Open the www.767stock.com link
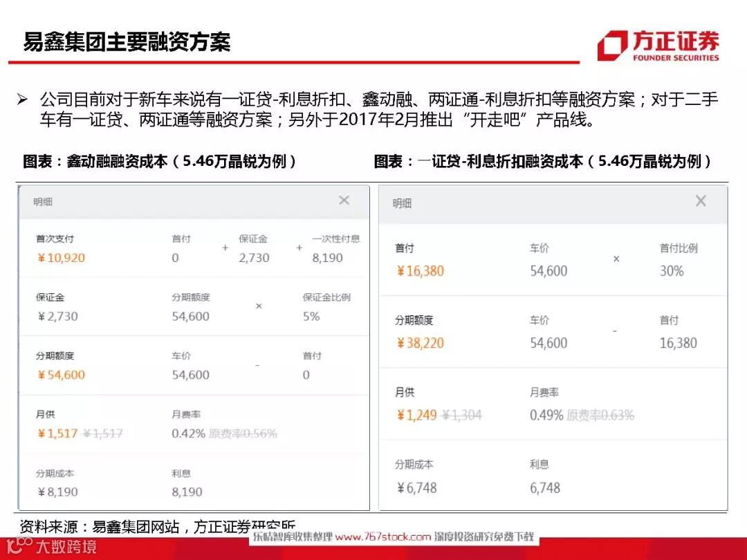This screenshot has height=560, width=747. click(x=383, y=538)
